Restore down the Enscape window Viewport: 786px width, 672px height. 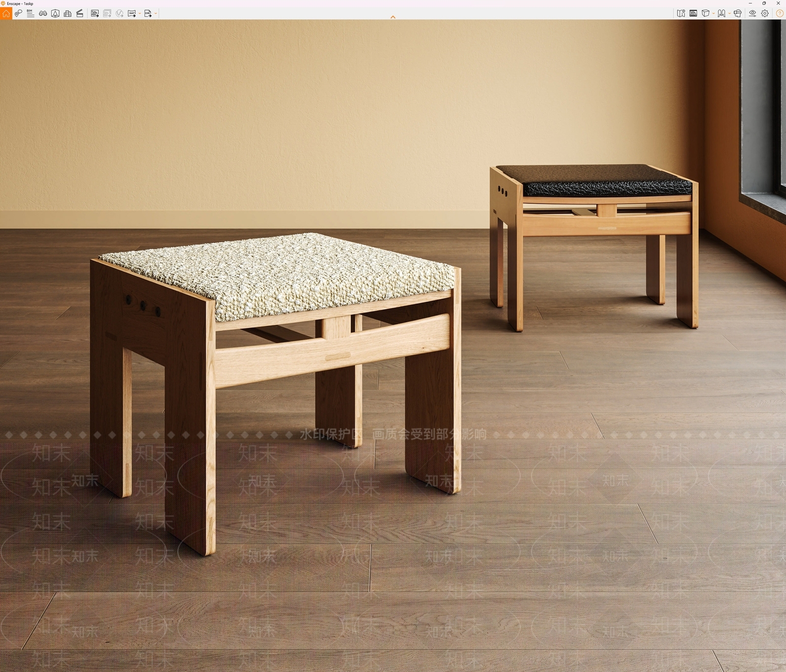pos(764,3)
